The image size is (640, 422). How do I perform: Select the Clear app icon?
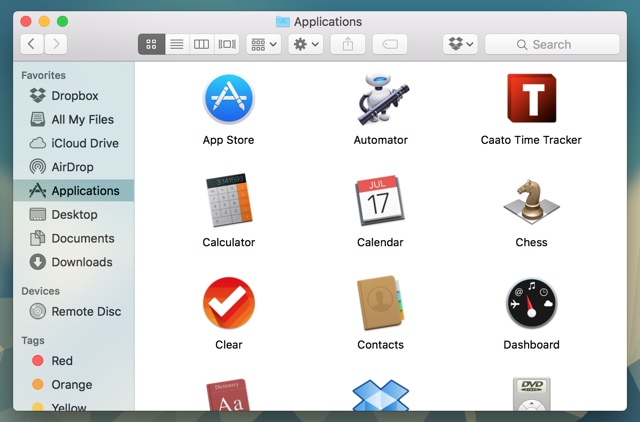[x=229, y=303]
